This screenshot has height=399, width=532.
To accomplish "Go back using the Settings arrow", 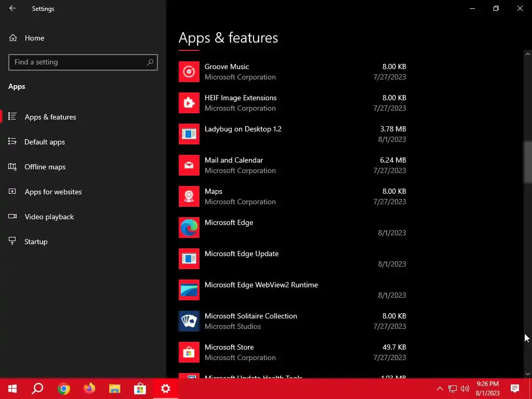I will pos(12,8).
